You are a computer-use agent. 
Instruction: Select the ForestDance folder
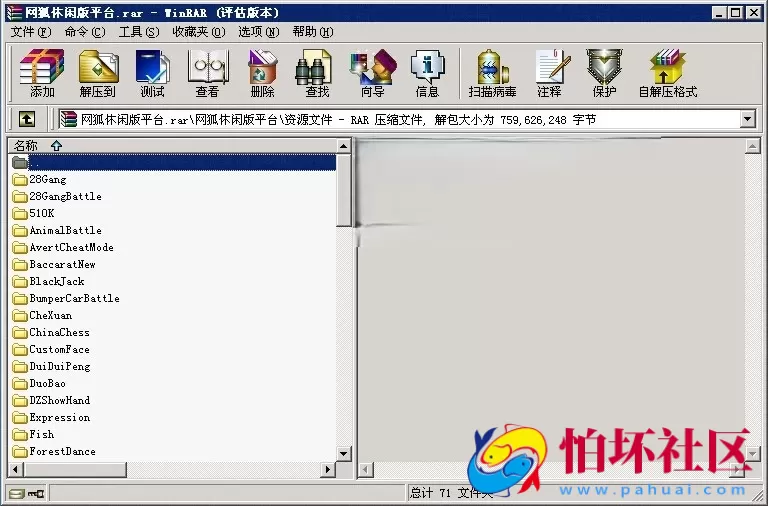54,452
